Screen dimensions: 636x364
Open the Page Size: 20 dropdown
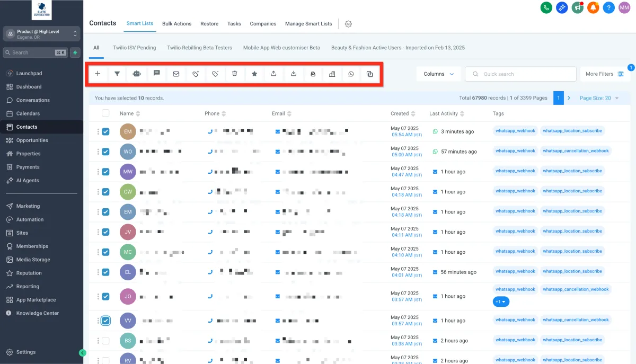[x=599, y=98]
